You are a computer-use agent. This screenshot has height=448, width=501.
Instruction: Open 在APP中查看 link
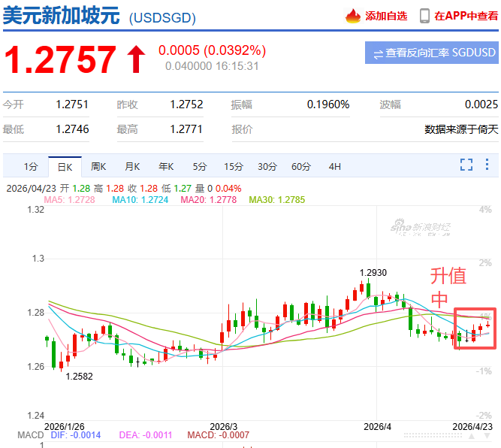coord(467,16)
